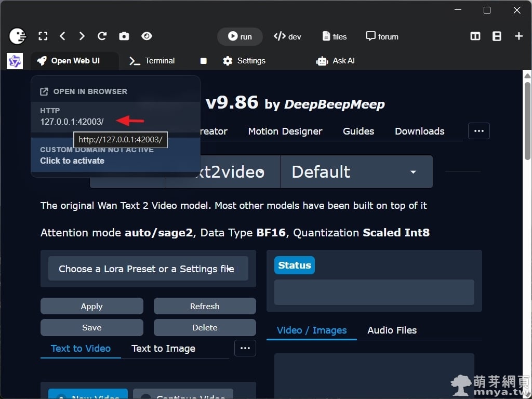This screenshot has width=532, height=399.
Task: Go back using the left chevron
Action: [x=62, y=36]
